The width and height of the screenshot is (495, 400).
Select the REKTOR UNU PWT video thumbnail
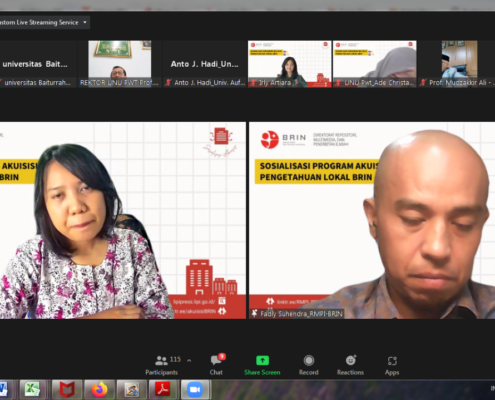tap(120, 64)
